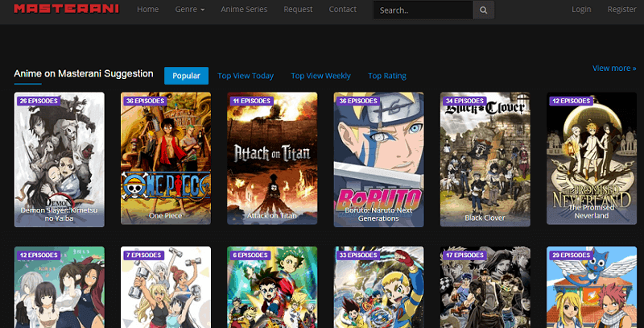
Task: Click the Register link
Action: [x=621, y=10]
